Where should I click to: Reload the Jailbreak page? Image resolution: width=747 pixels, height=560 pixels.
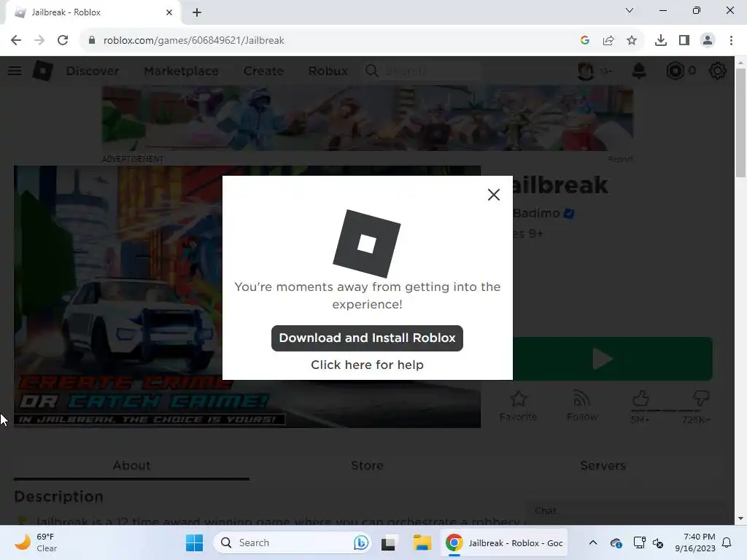click(63, 40)
